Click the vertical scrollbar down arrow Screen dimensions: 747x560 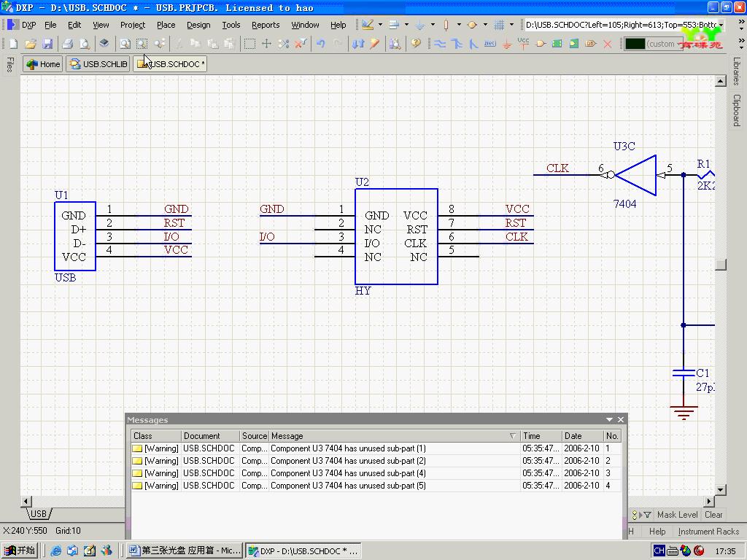tap(720, 489)
